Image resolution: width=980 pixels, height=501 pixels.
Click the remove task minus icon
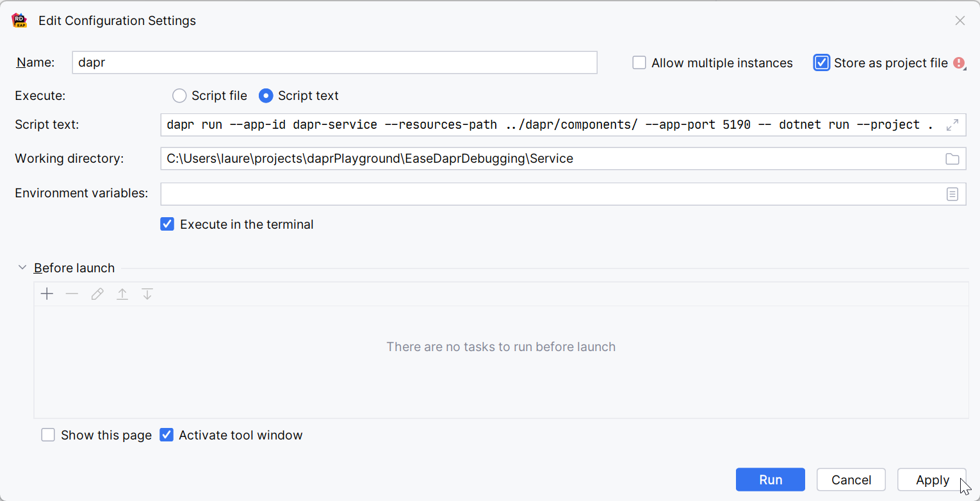coord(72,294)
